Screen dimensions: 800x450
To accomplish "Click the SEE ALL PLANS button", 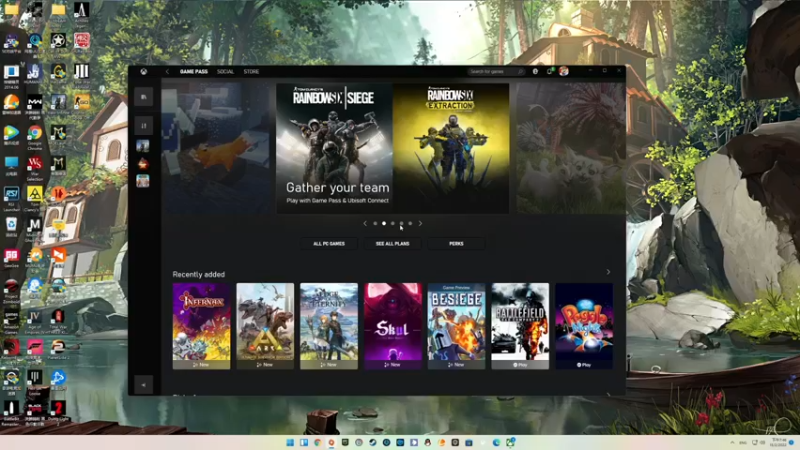I will coord(392,244).
